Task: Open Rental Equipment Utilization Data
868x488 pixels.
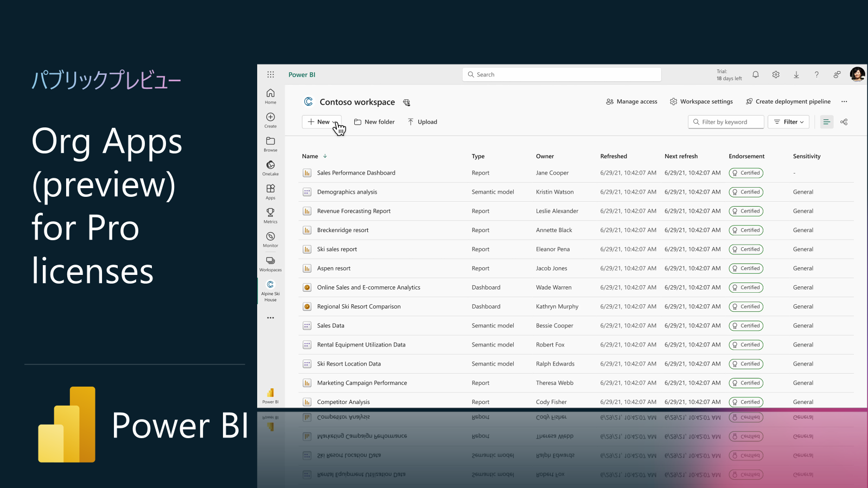Action: (361, 345)
